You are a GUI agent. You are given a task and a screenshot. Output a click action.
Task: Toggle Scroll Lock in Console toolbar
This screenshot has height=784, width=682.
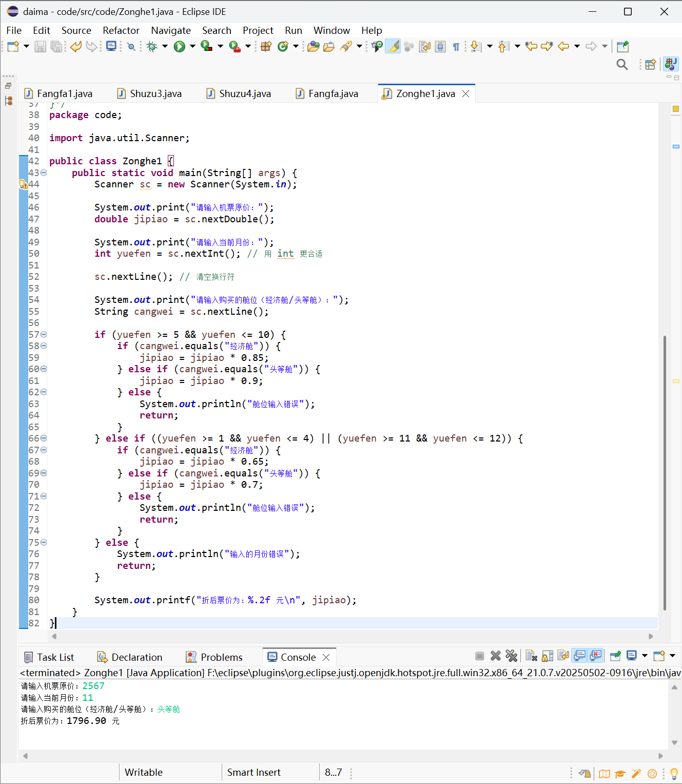click(x=548, y=656)
